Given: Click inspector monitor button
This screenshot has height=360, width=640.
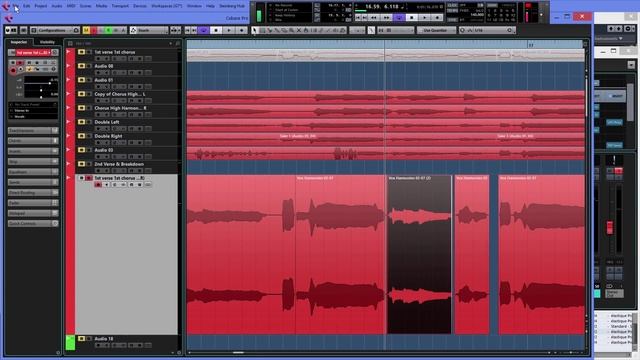Looking at the screenshot, I should [x=21, y=70].
